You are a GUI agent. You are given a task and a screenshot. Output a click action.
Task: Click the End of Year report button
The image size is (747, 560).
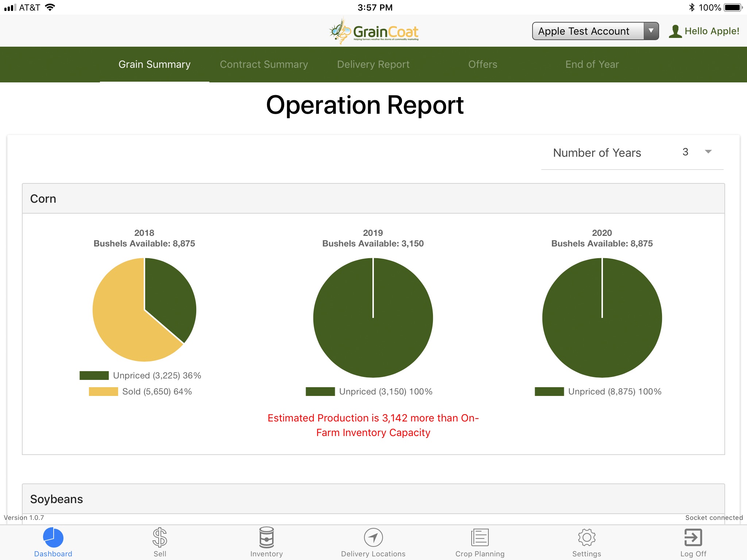pos(591,64)
